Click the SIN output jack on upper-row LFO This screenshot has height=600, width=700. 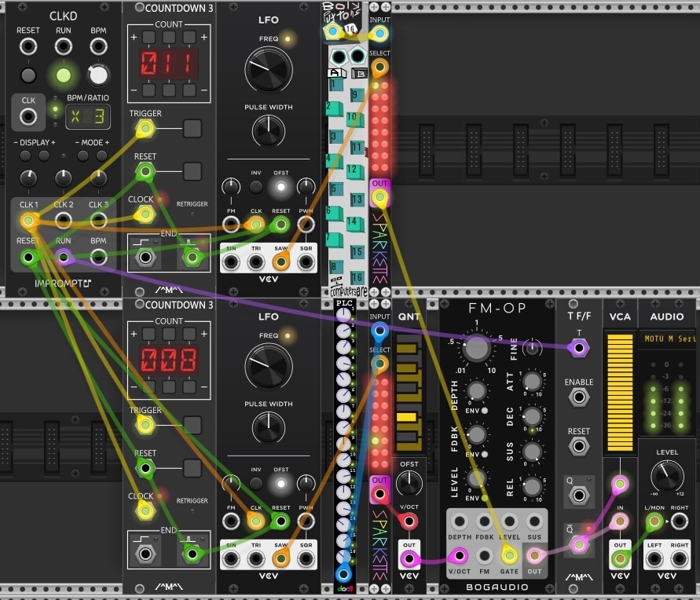pos(231,262)
